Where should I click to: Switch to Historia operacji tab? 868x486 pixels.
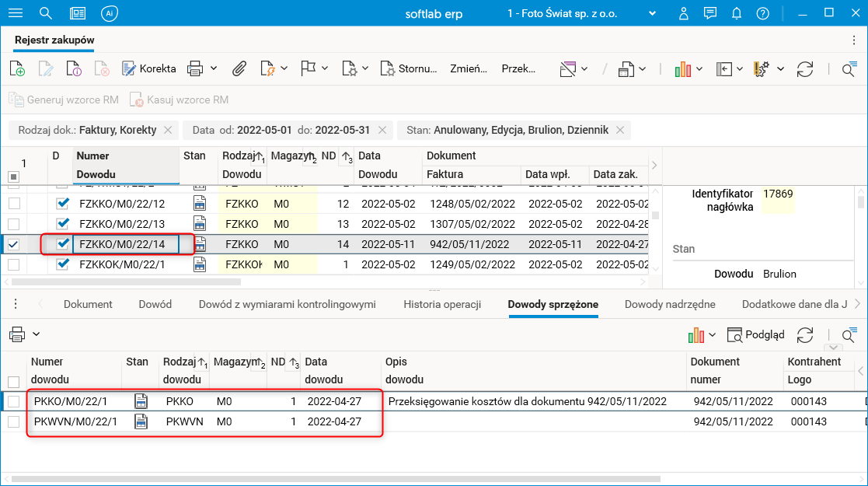click(x=441, y=304)
